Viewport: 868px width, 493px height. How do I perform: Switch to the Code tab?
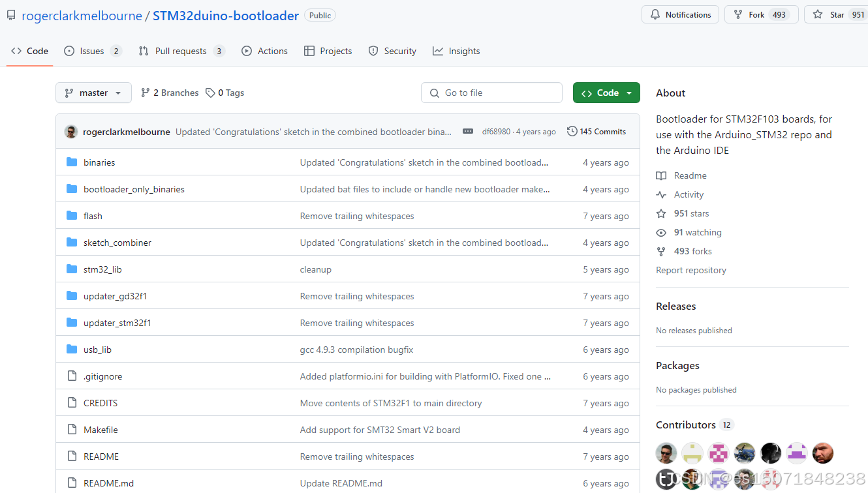(x=30, y=51)
